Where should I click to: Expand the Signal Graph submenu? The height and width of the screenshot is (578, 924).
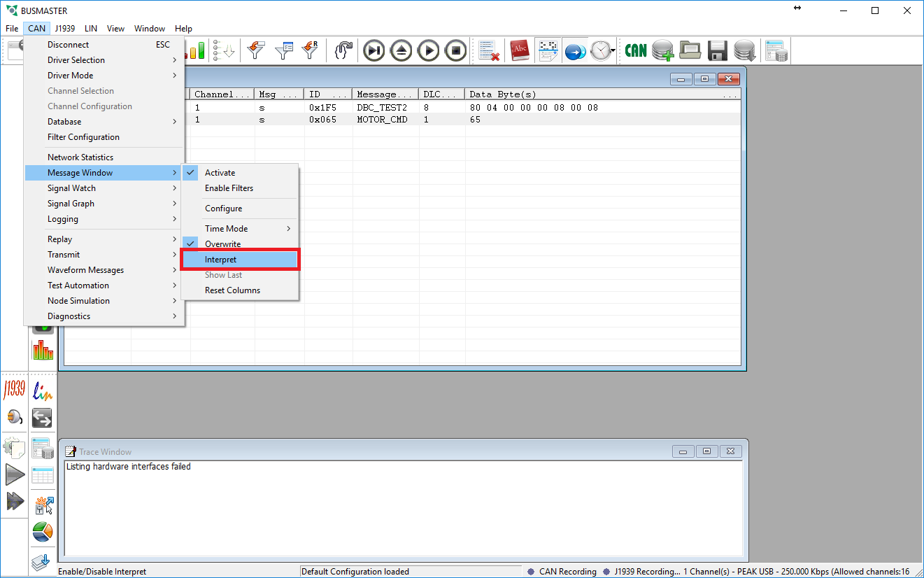(x=104, y=204)
